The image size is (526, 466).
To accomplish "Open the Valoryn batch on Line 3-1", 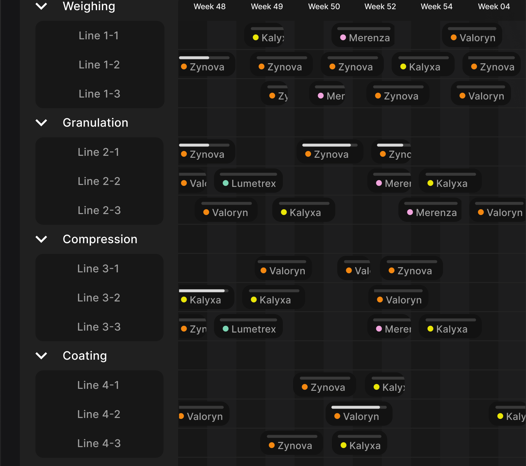I will pos(283,268).
